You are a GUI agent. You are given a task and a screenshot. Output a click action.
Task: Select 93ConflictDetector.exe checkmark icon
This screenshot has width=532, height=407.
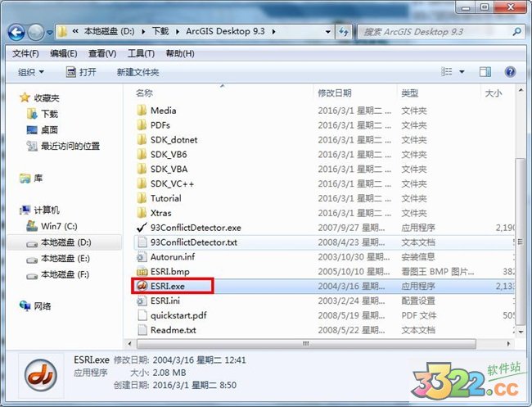click(x=142, y=228)
